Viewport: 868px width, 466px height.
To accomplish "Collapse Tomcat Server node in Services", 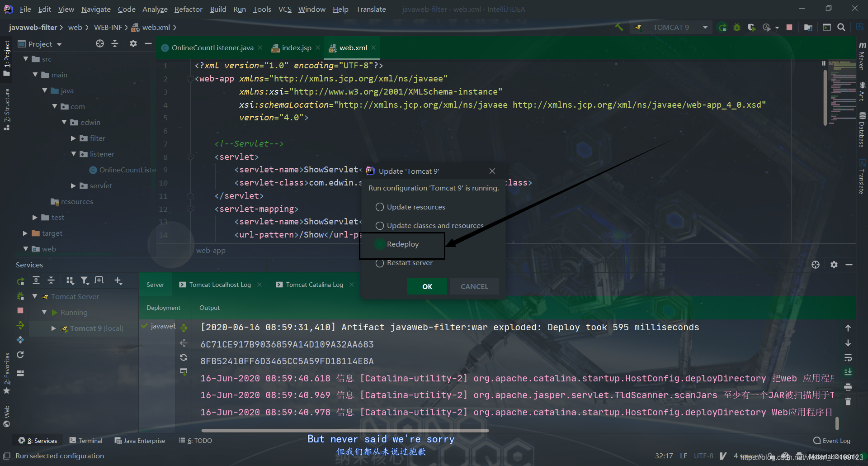I will point(35,296).
